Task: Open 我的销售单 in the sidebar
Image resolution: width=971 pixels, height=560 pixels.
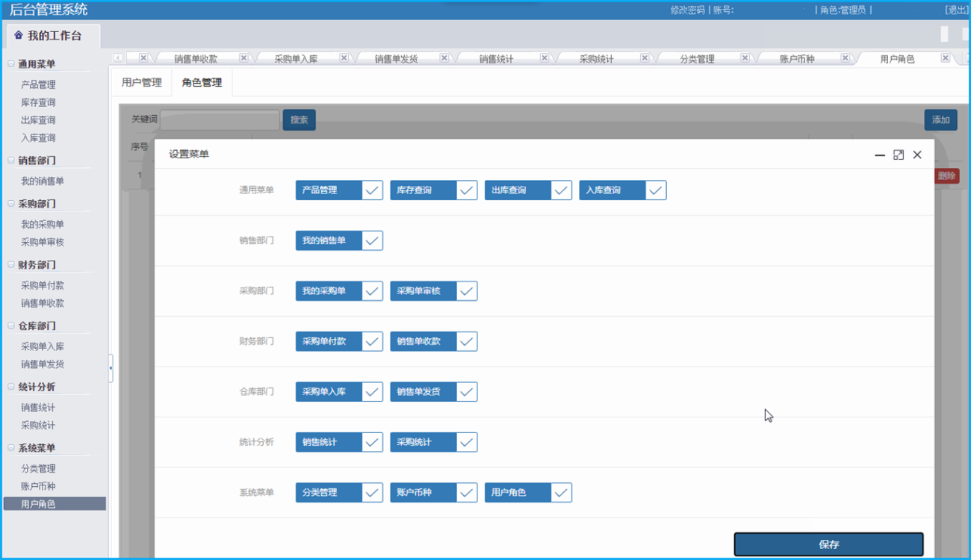Action: coord(43,181)
